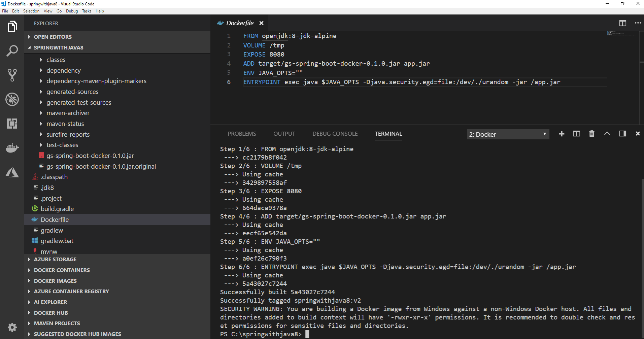
Task: Expand the dependency folder
Action: tap(117, 70)
